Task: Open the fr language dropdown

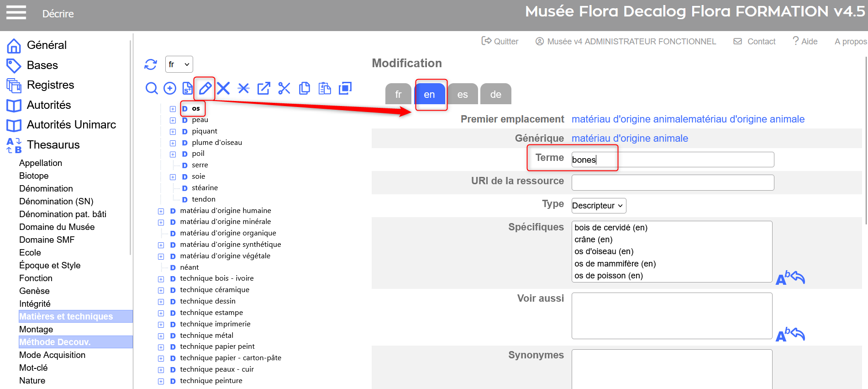Action: [x=179, y=64]
